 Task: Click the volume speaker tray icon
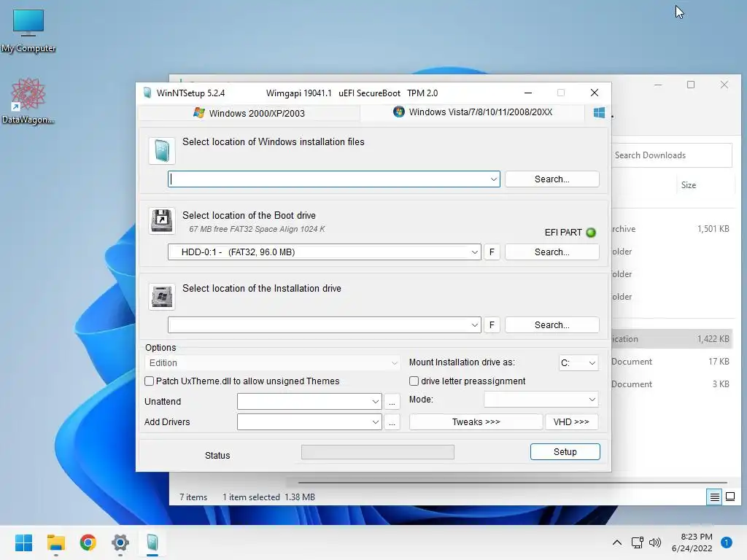point(655,542)
